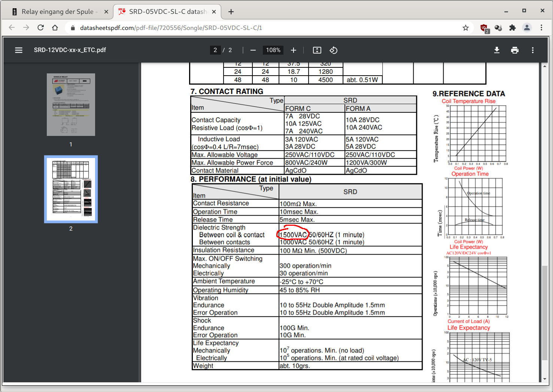Open a new browser tab
553x392 pixels.
click(x=231, y=12)
